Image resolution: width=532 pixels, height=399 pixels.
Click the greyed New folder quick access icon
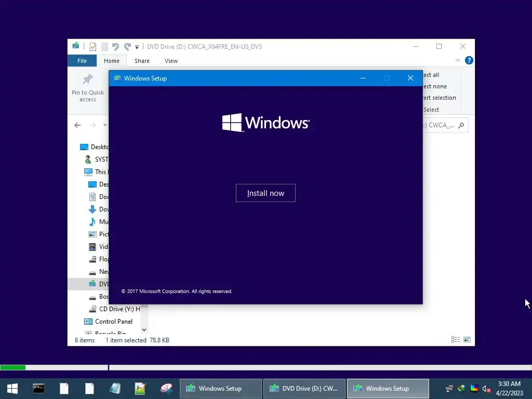coord(104,46)
